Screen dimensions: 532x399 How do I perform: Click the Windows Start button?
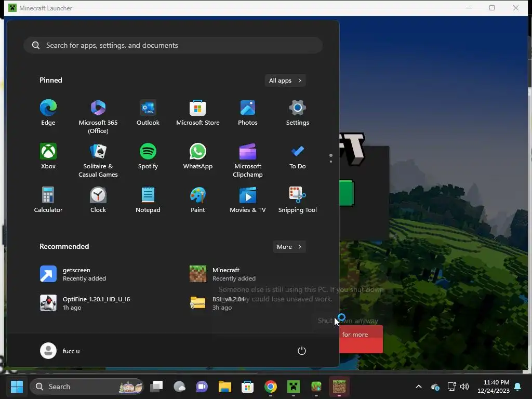[x=17, y=387]
